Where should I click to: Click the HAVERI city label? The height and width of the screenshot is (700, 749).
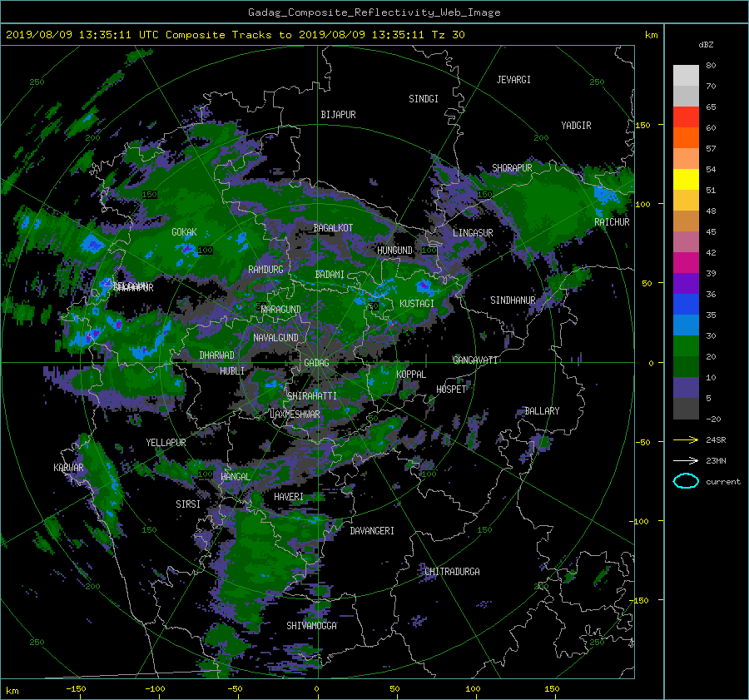289,497
